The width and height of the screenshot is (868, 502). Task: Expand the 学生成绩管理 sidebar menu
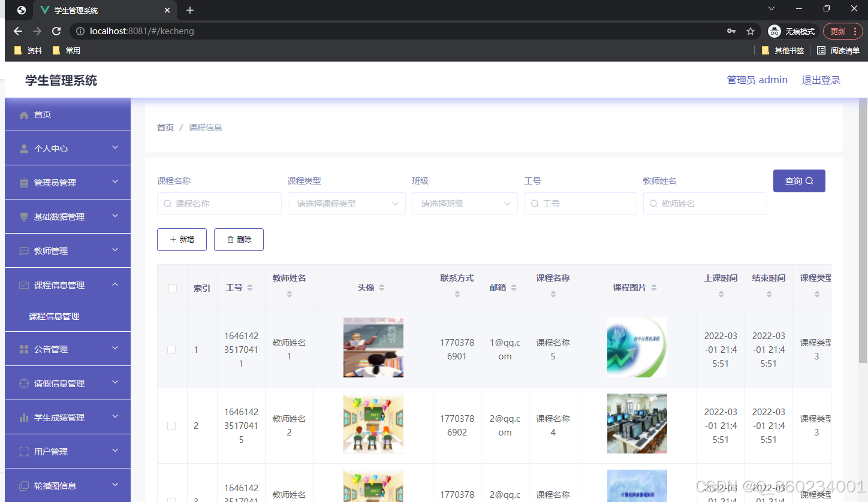[x=68, y=417]
